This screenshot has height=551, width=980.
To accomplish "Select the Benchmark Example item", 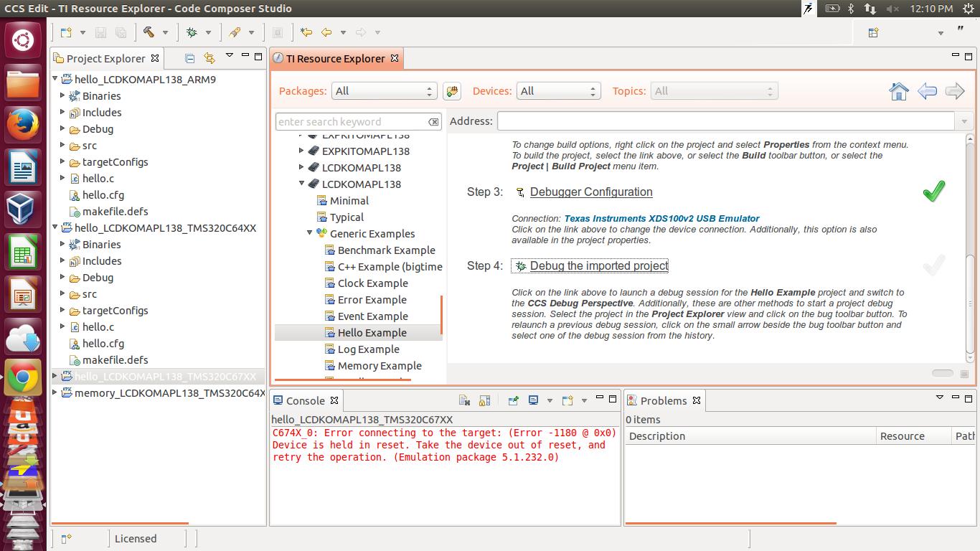I will click(x=387, y=250).
